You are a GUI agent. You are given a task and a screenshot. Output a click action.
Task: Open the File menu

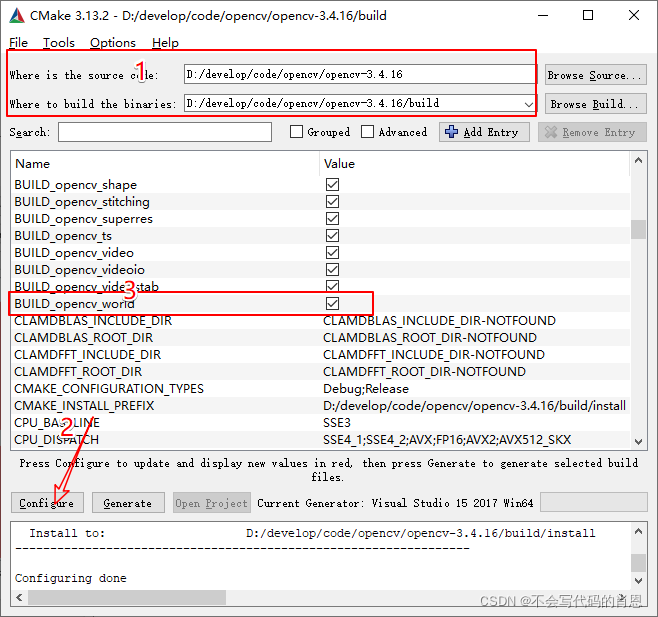pos(18,42)
